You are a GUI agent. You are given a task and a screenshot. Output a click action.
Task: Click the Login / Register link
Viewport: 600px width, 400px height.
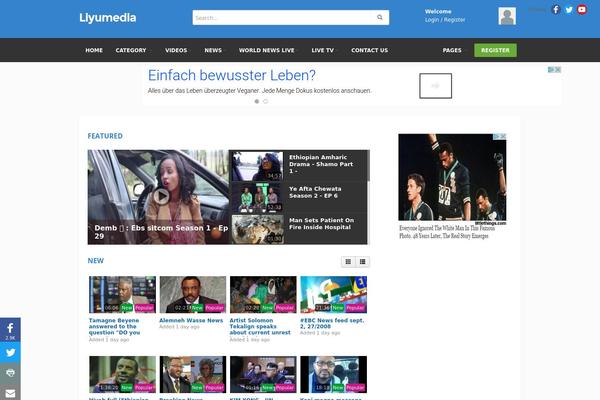point(445,20)
